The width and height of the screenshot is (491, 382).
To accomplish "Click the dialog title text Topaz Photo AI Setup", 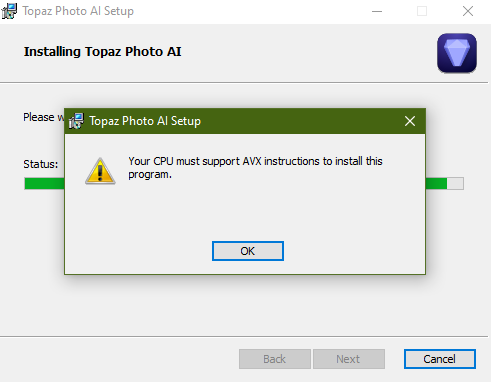I will (x=145, y=121).
